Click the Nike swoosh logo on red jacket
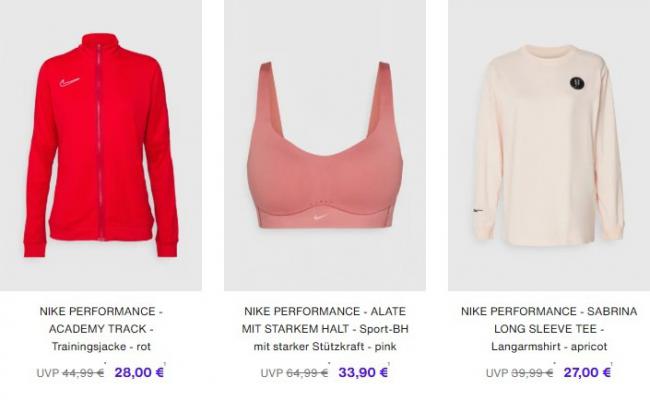This screenshot has width=650, height=400. [69, 82]
